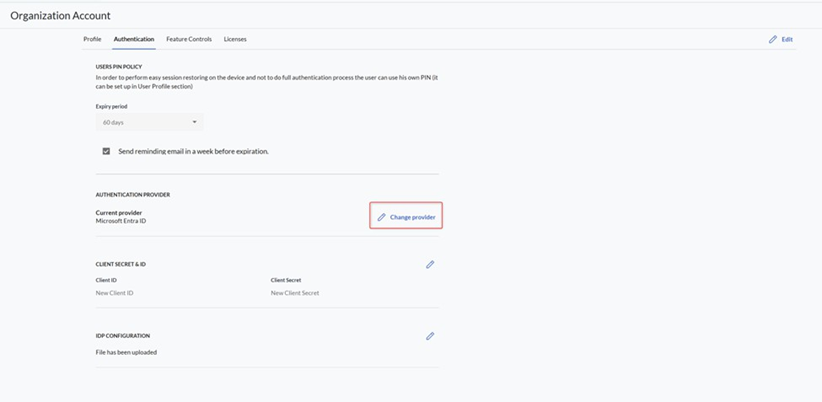Image resolution: width=822 pixels, height=402 pixels.
Task: Click the pencil icon beside Edit
Action: [x=772, y=39]
